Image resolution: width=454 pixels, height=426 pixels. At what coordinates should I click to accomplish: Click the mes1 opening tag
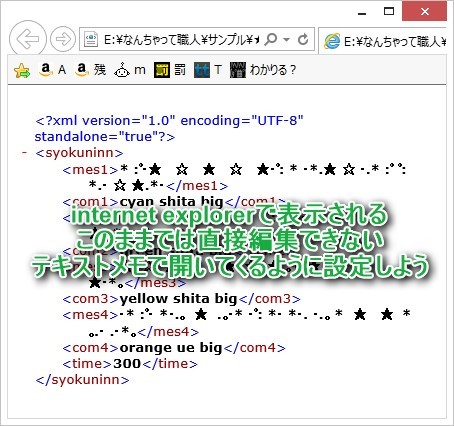pos(90,170)
